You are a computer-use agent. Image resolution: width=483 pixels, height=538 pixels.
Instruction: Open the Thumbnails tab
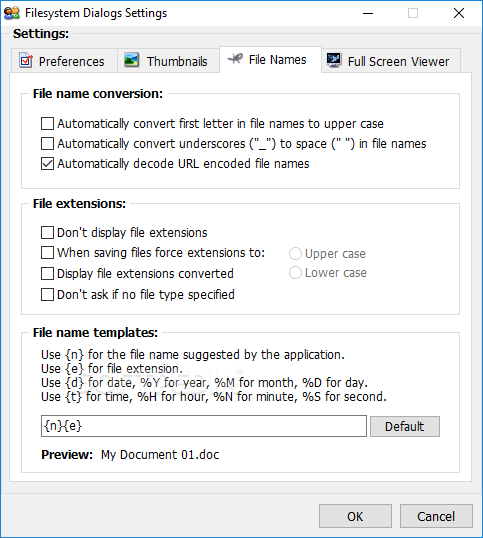[x=168, y=61]
